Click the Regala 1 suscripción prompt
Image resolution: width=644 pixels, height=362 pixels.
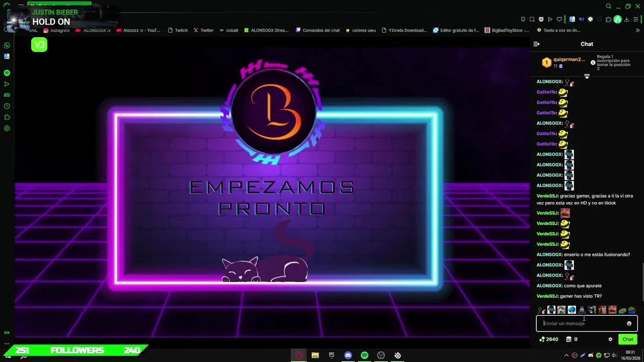[610, 62]
